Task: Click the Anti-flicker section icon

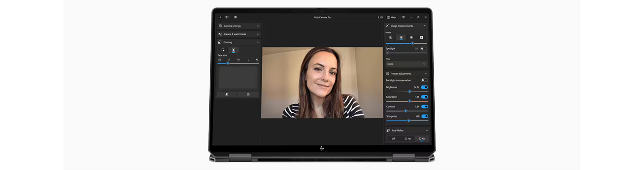Action: tap(388, 130)
